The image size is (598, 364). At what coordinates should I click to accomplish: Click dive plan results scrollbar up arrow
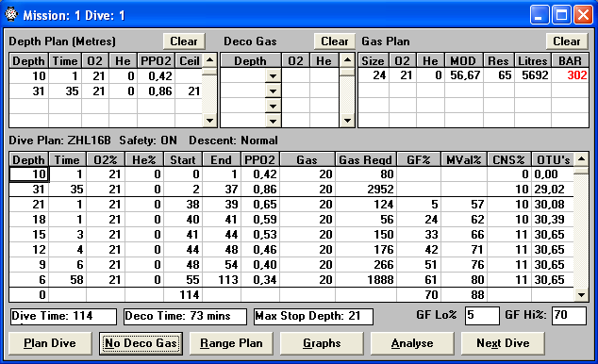[581, 159]
